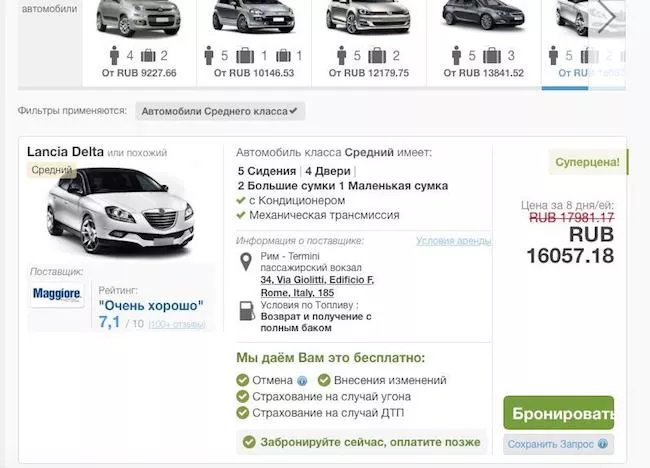Click the green check icon next to Отмена

[242, 380]
